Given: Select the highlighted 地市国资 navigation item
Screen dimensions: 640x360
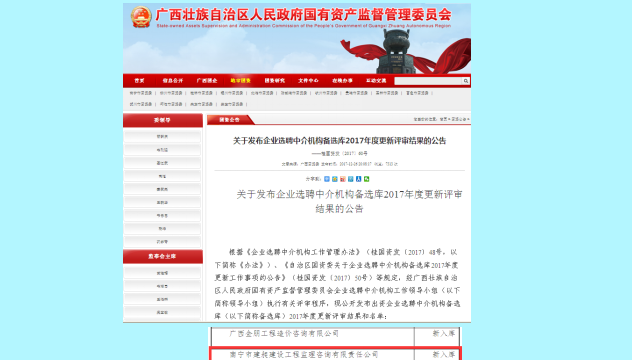Looking at the screenshot, I should point(240,81).
